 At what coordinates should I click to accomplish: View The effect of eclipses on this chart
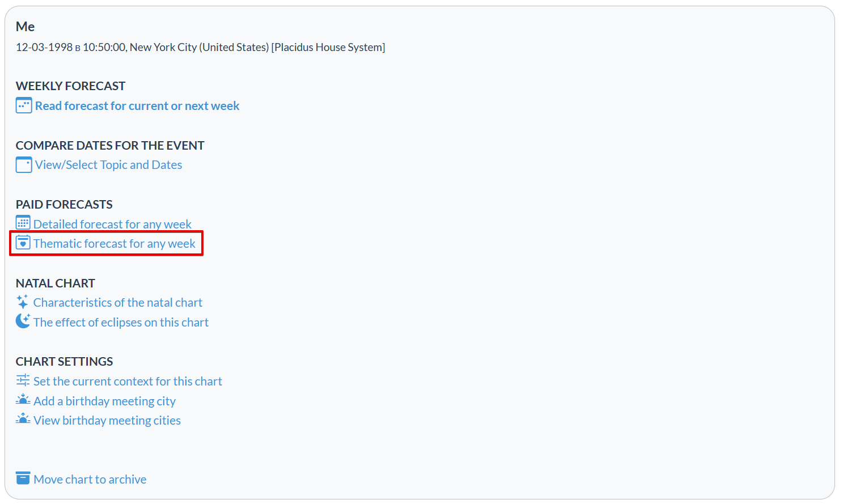tap(121, 323)
